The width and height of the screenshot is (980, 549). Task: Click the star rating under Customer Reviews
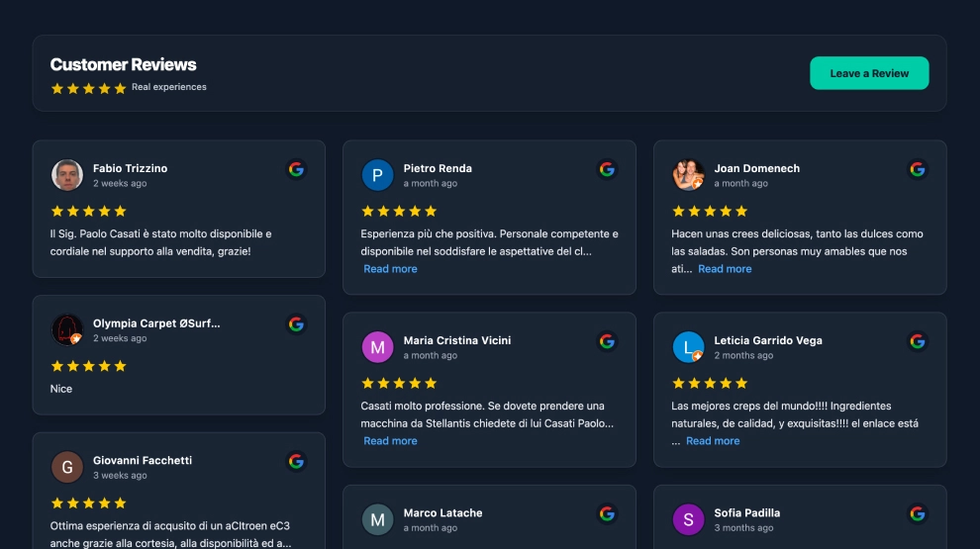[89, 89]
